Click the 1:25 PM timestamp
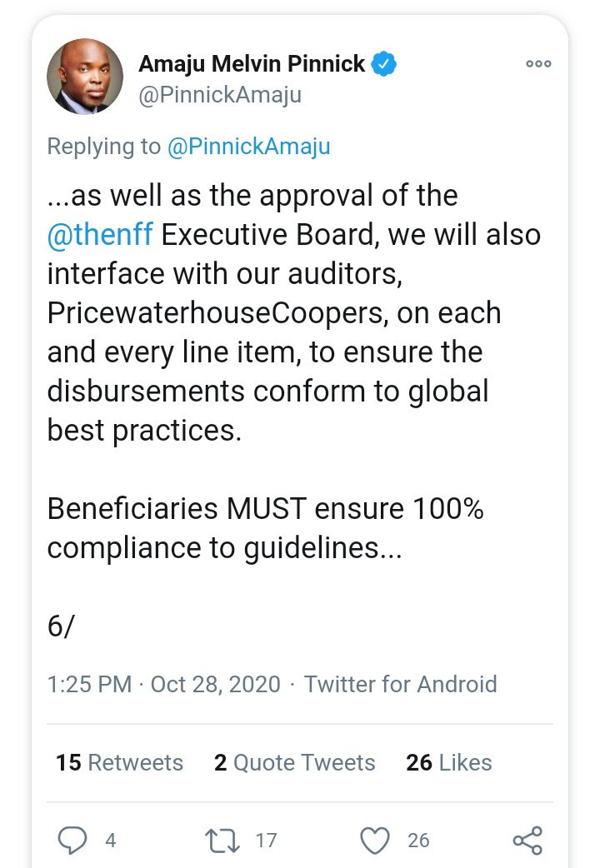This screenshot has width=600, height=868. 89,685
